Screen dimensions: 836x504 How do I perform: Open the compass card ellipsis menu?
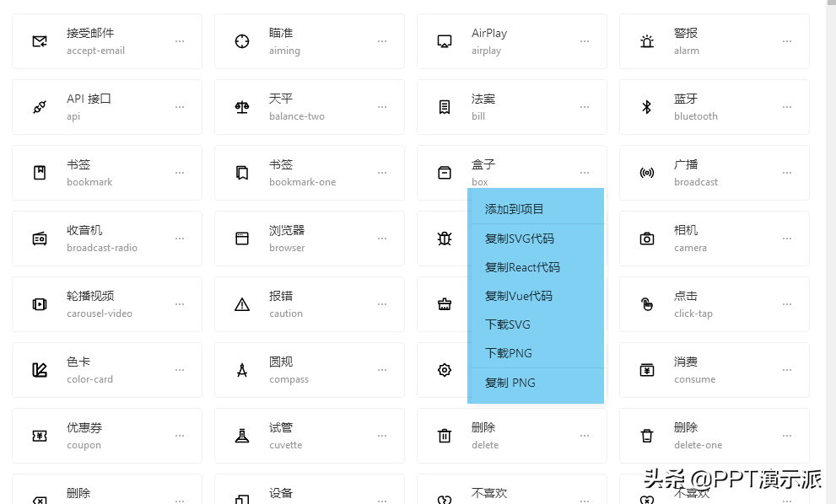coord(382,370)
